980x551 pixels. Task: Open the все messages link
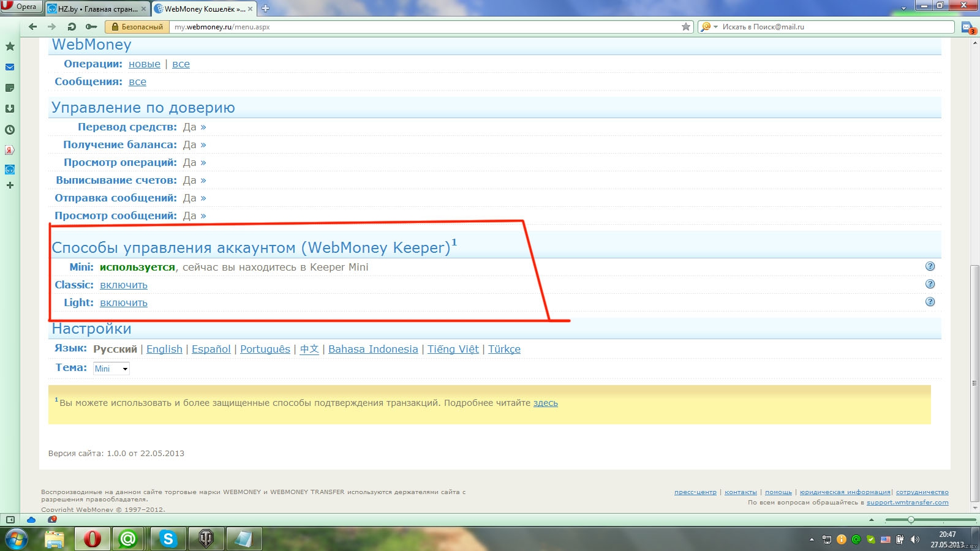(137, 81)
